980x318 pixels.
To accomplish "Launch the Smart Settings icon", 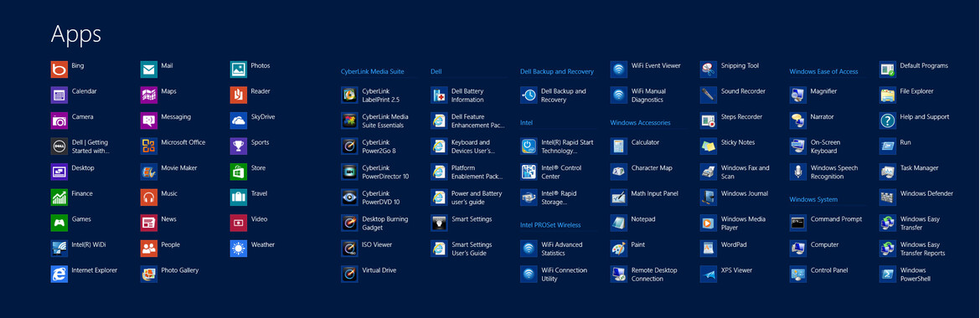I will click(x=440, y=223).
